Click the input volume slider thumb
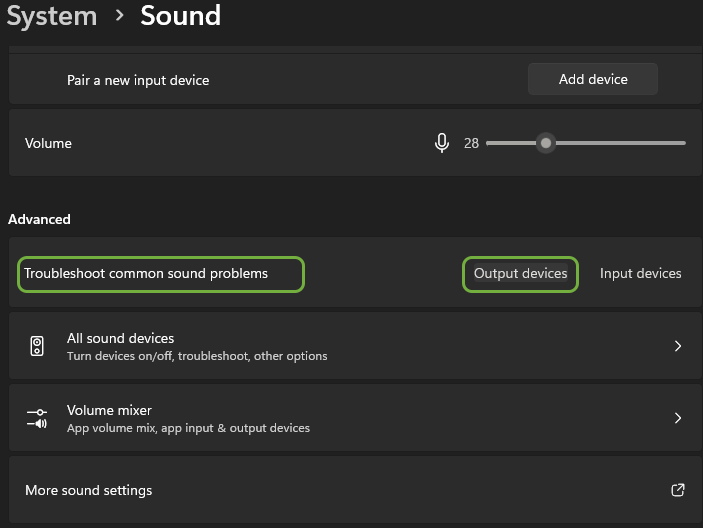Screen dimensions: 703x528 [x=545, y=143]
